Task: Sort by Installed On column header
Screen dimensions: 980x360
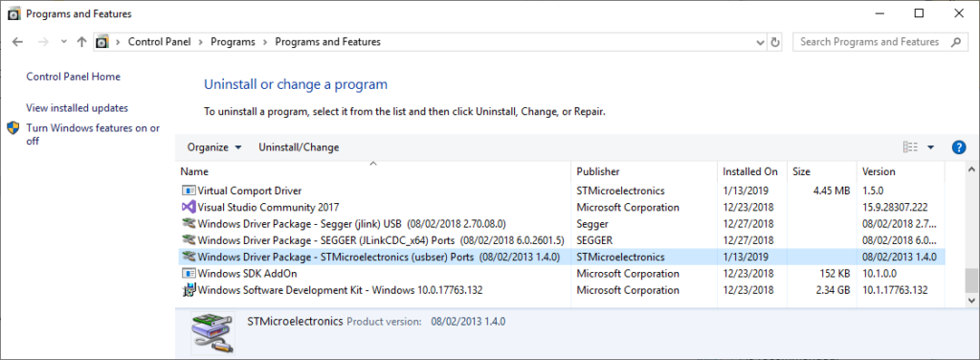Action: coord(752,171)
